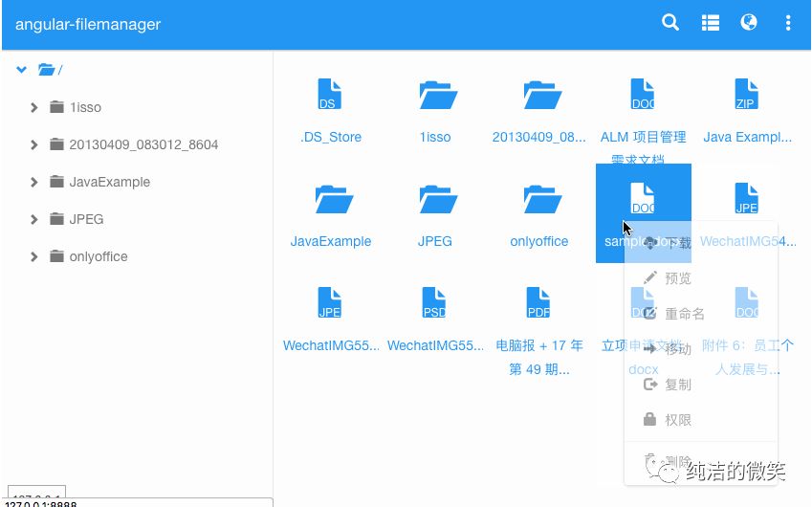Click the onlyoffice label in the grid
The image size is (812, 507).
coord(539,241)
